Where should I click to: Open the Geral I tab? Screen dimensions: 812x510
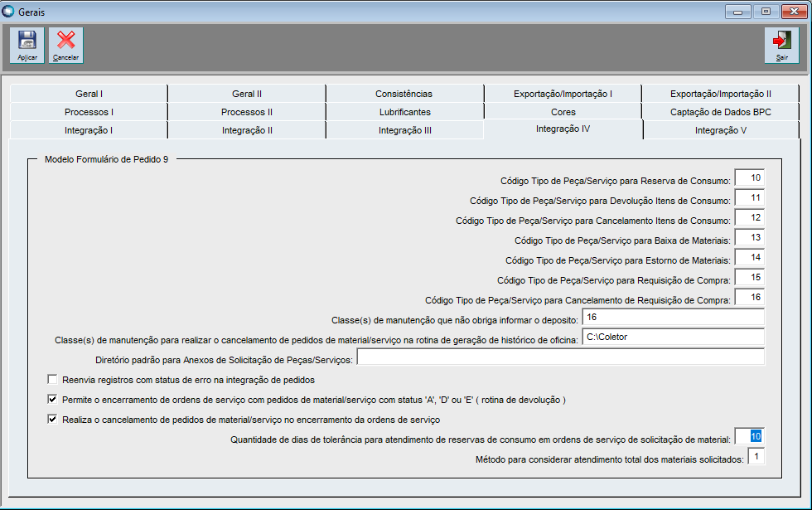[89, 94]
